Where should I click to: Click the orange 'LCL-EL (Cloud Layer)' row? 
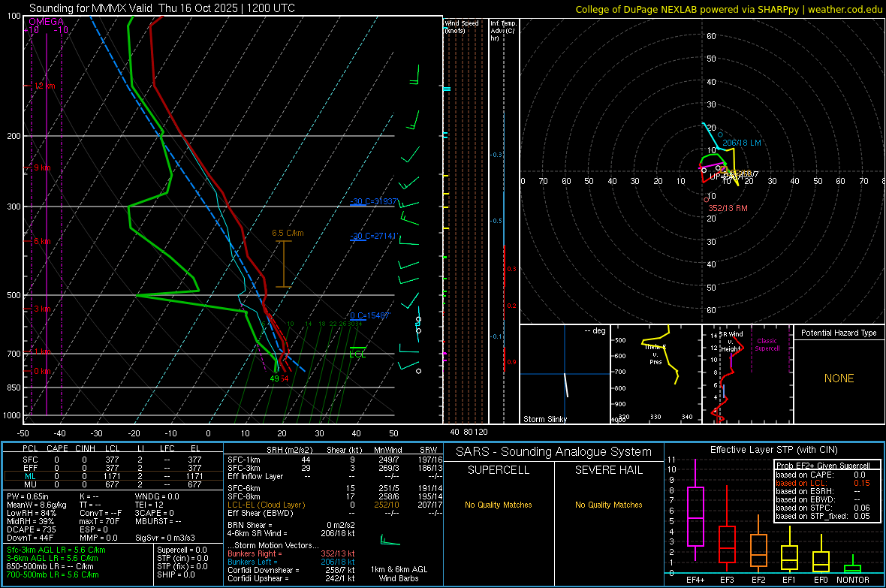[x=335, y=505]
